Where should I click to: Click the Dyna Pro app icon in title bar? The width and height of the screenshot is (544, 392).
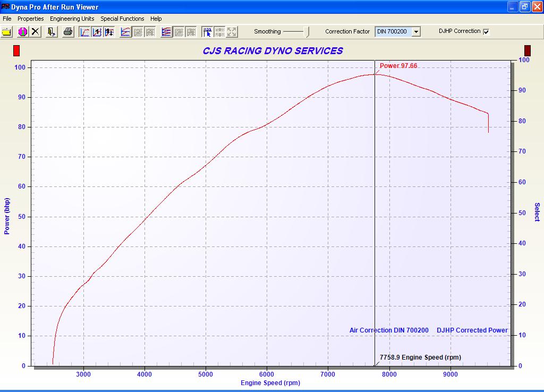(x=5, y=6)
